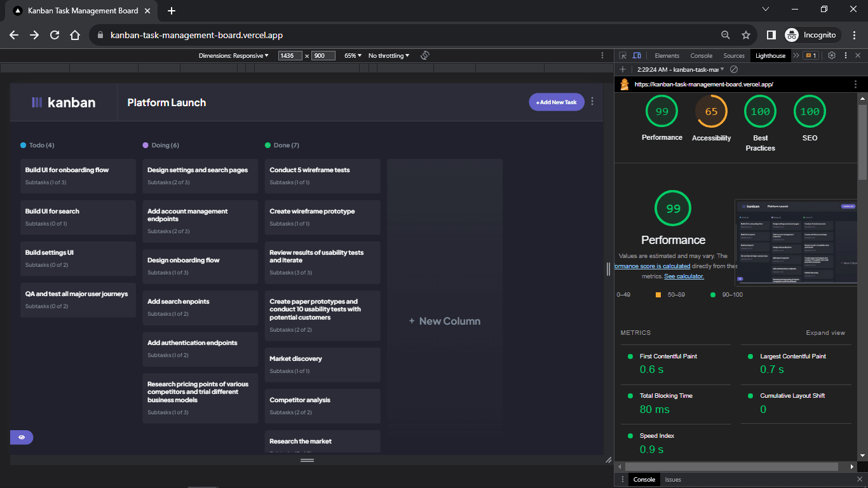Image resolution: width=868 pixels, height=488 pixels.
Task: Toggle the browser side panel icon
Action: point(771,35)
